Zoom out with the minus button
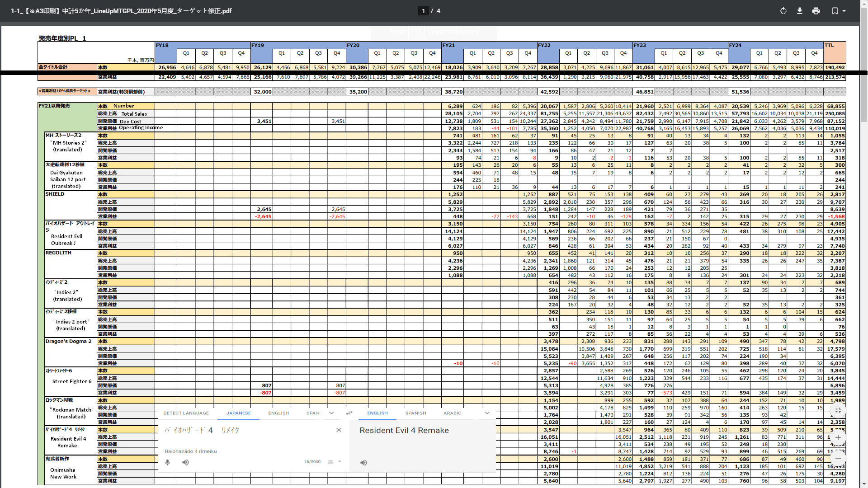Screen dimensions: 868x488 tap(838, 458)
